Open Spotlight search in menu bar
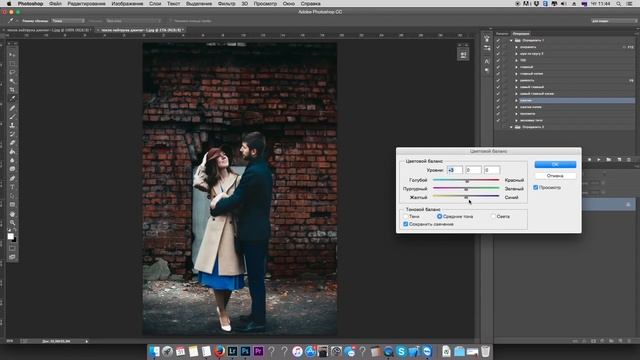Screen dimensions: 640x360 (x=619, y=4)
